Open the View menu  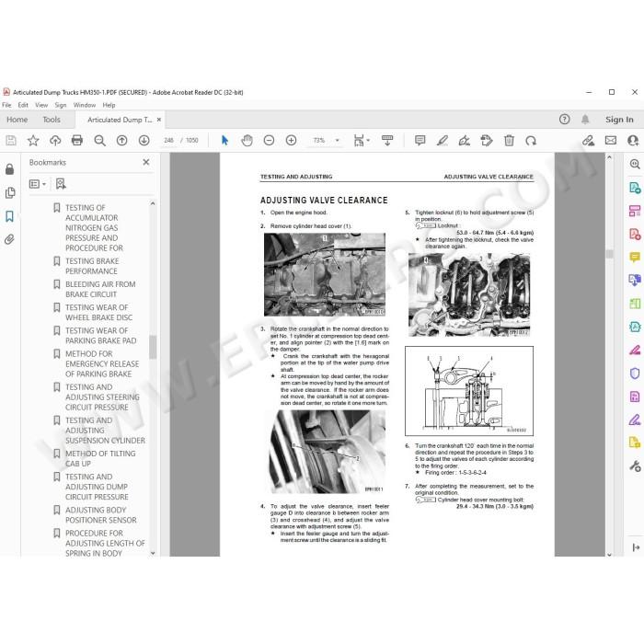pyautogui.click(x=41, y=105)
